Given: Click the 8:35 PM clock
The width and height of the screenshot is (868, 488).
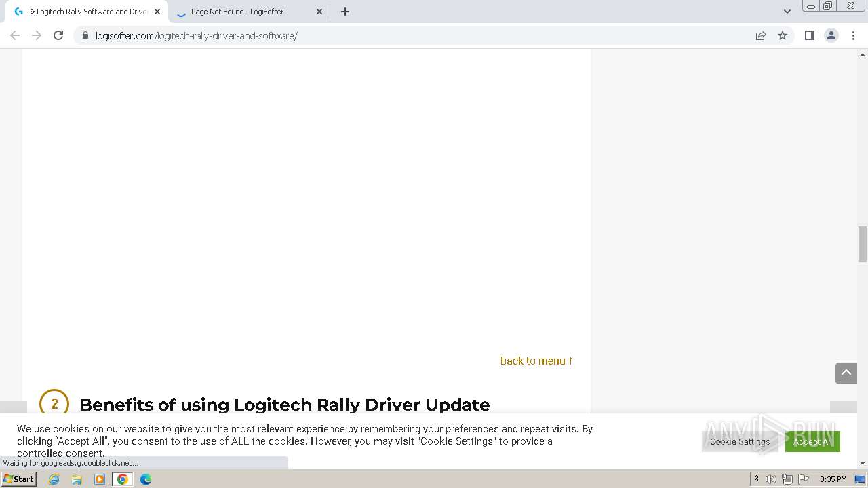Looking at the screenshot, I should pyautogui.click(x=833, y=479).
